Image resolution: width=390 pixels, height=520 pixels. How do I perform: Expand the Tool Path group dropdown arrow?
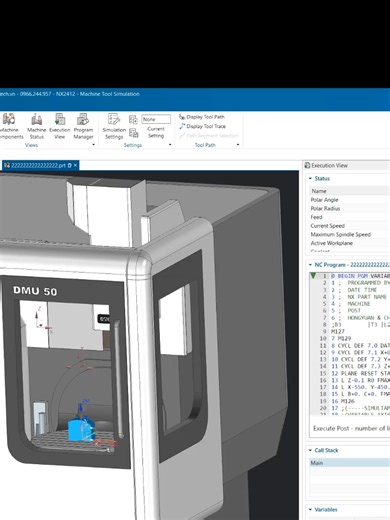coord(238,145)
